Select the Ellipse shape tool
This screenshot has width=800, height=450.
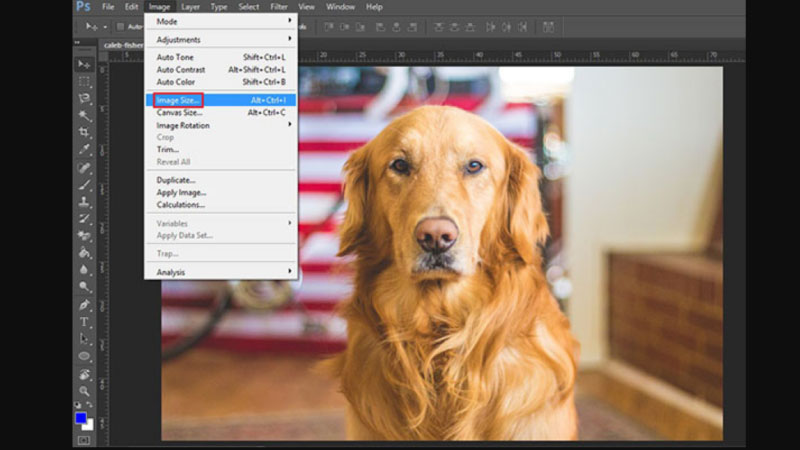click(x=84, y=356)
